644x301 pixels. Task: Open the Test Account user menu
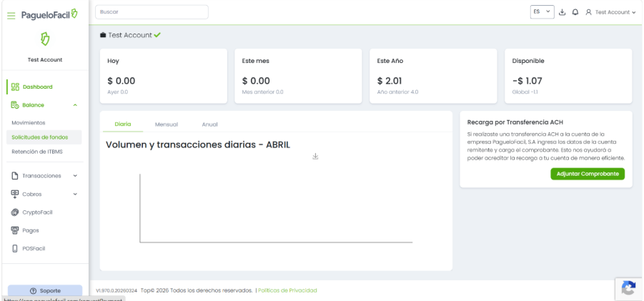point(610,12)
